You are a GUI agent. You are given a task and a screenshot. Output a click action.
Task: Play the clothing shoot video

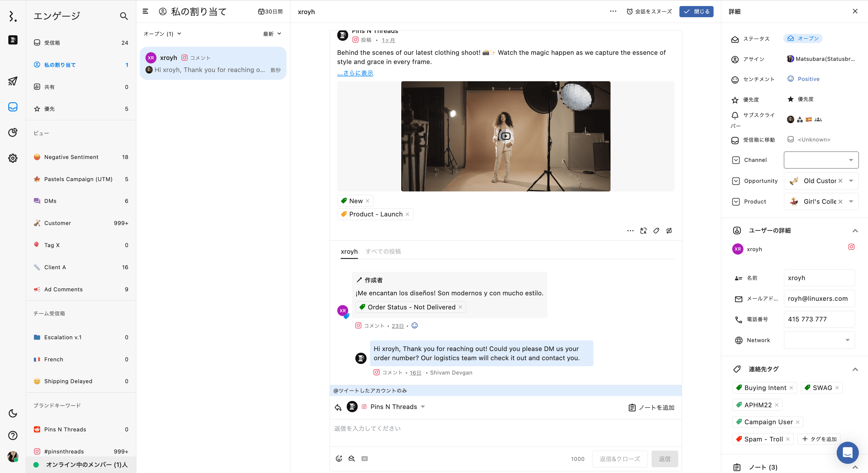point(505,136)
